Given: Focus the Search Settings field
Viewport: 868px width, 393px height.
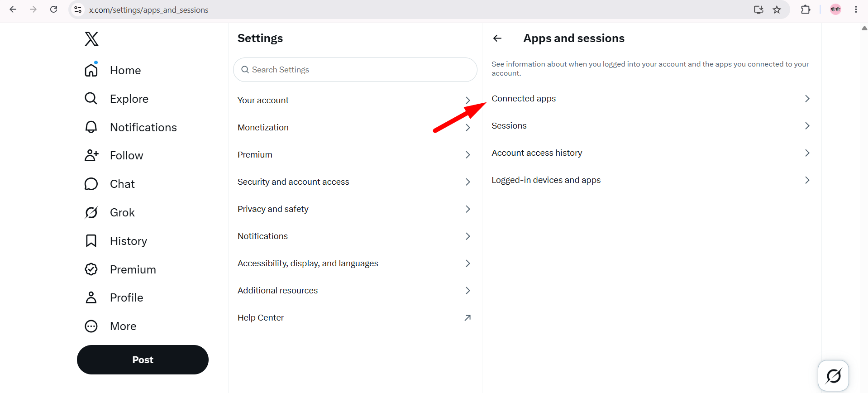Looking at the screenshot, I should [355, 70].
